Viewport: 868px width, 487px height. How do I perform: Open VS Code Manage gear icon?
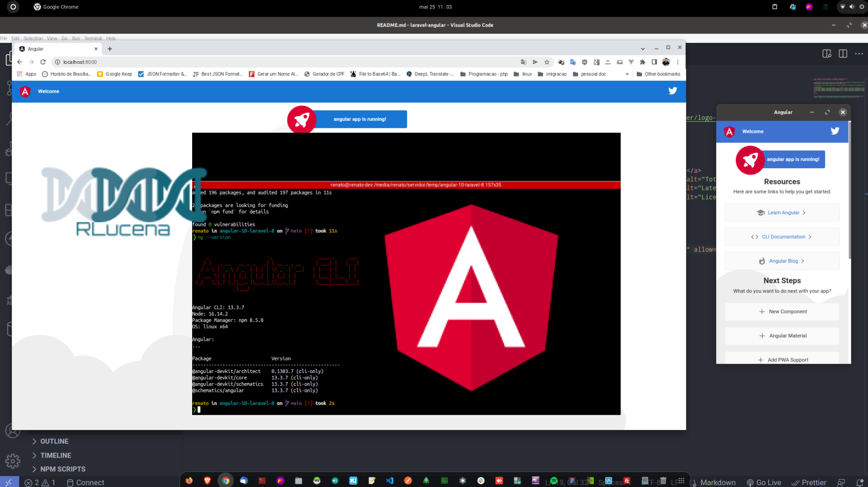tap(13, 461)
